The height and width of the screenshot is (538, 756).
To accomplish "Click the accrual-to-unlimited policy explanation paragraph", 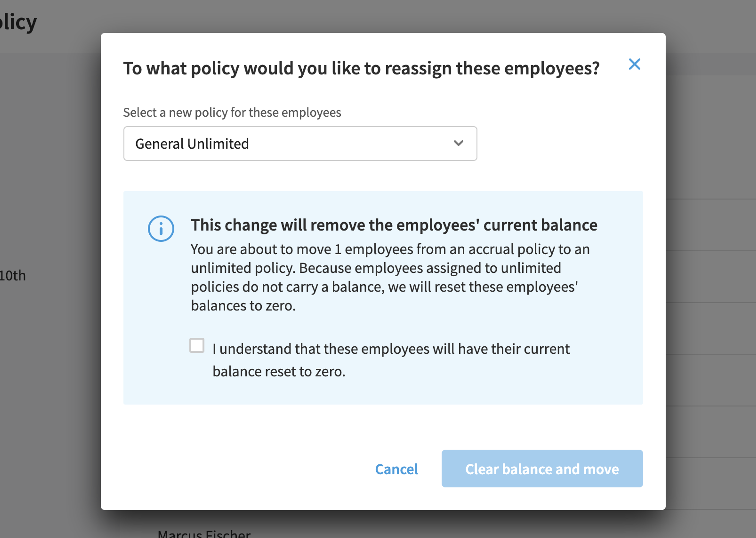I will pyautogui.click(x=390, y=277).
